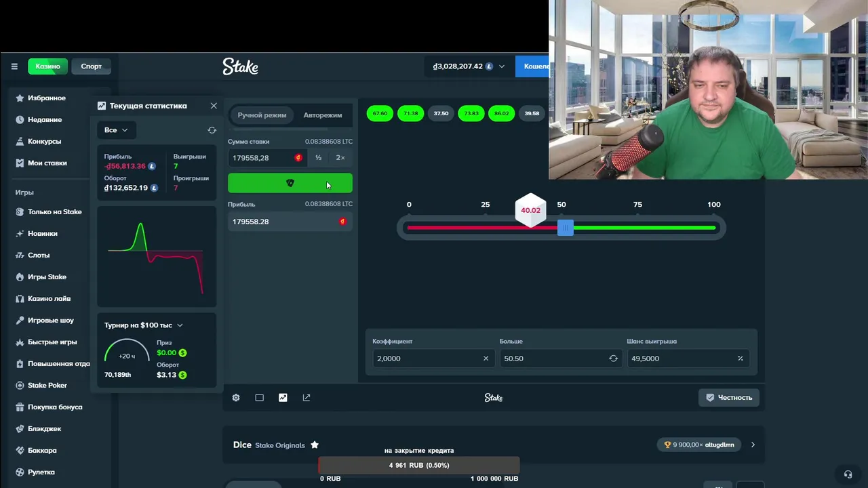The image size is (868, 488).
Task: Open game settings gear icon
Action: coord(236,398)
